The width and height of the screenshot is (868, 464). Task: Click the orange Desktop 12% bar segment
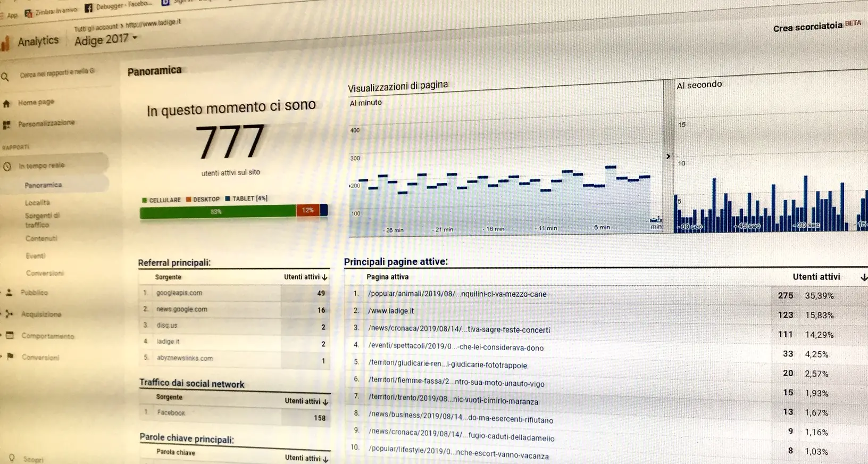coord(308,210)
